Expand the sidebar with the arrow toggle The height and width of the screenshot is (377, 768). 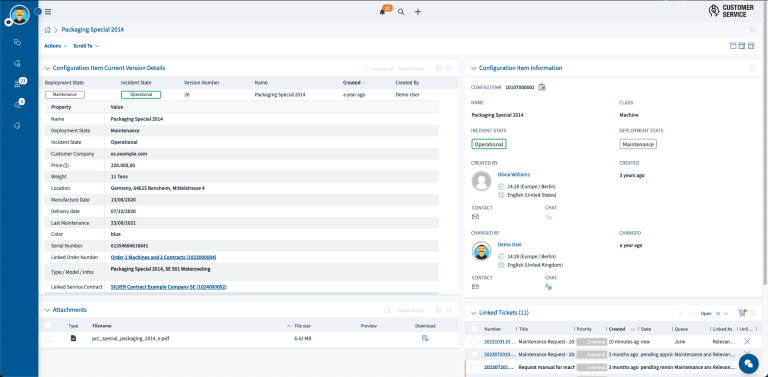(x=38, y=11)
